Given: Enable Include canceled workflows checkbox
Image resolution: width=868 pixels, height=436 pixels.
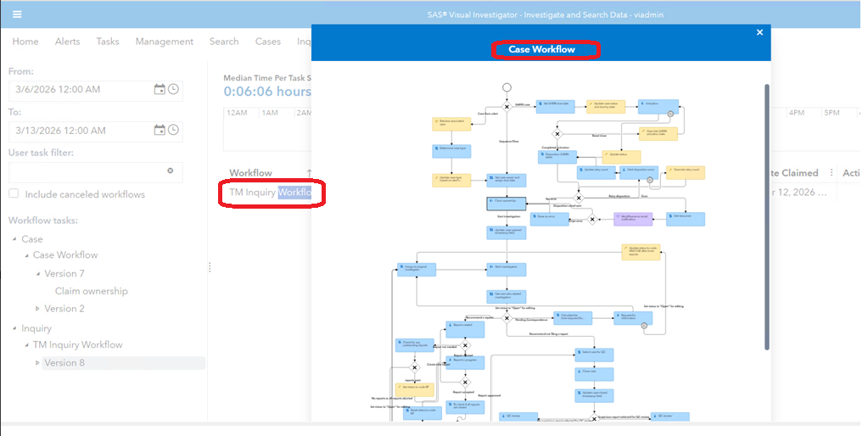Looking at the screenshot, I should click(x=14, y=193).
